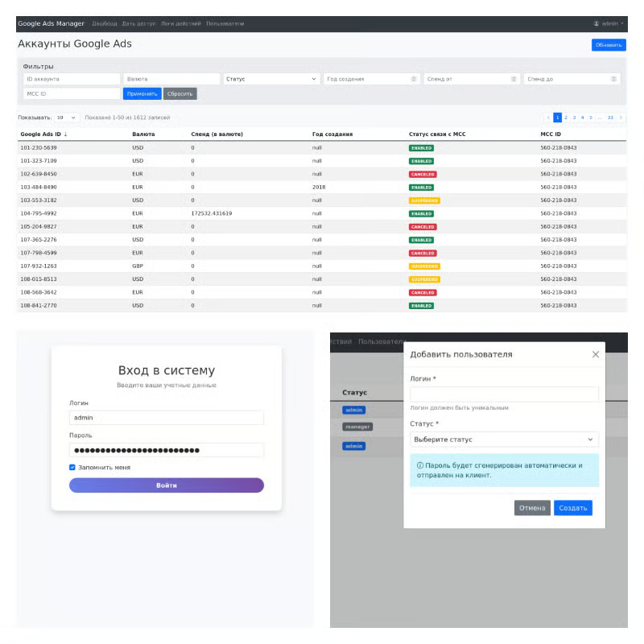Image resolution: width=644 pixels, height=644 pixels.
Task: Click CANCELED badge for account 102-639-8450
Action: pyautogui.click(x=423, y=174)
